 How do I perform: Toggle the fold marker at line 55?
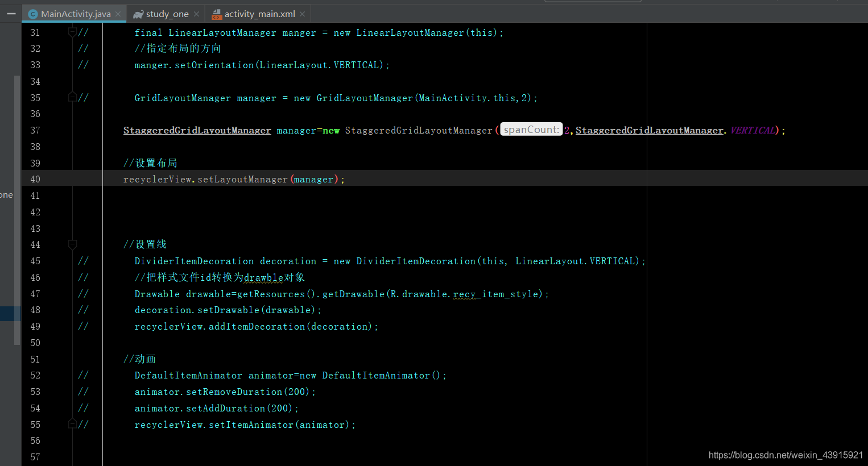72,424
